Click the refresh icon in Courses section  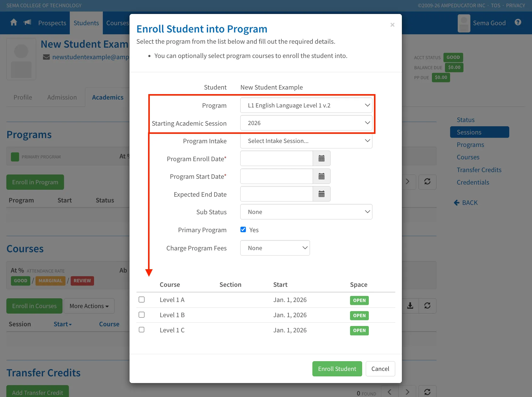point(427,306)
